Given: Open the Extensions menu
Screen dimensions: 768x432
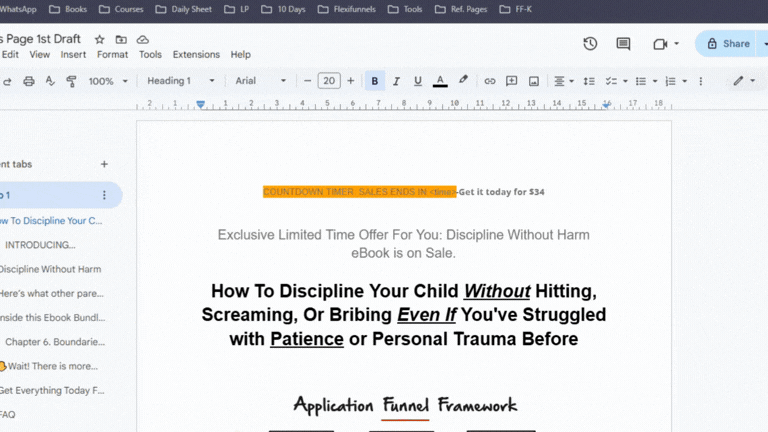Looking at the screenshot, I should (196, 54).
